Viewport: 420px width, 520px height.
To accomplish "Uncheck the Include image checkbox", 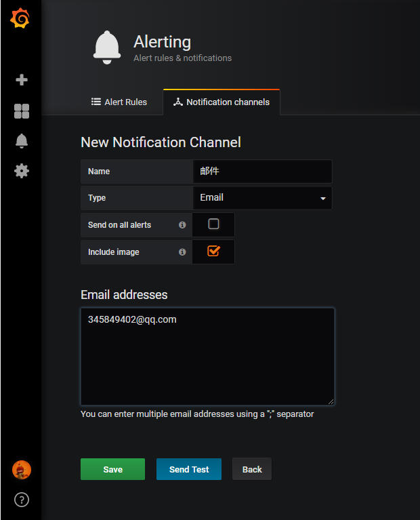I will [213, 251].
